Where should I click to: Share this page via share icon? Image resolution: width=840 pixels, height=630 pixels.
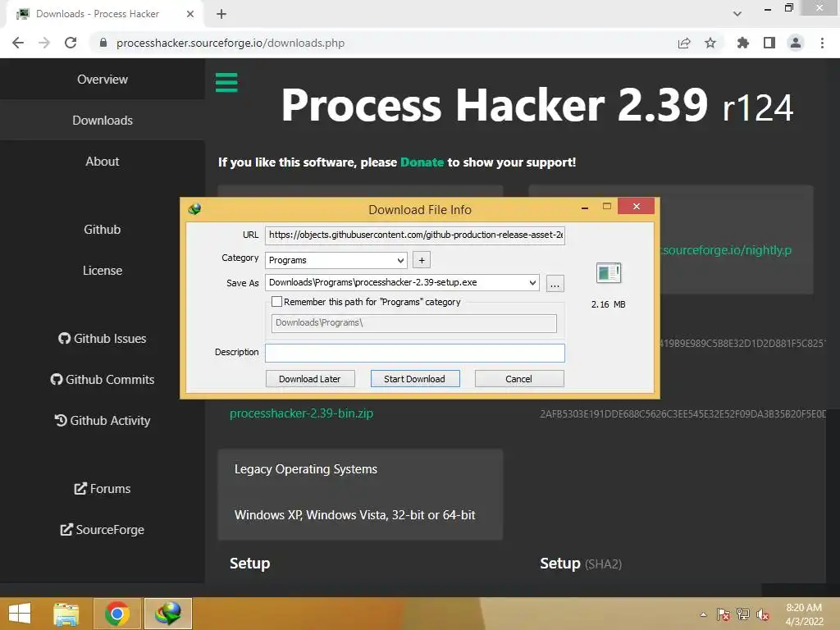coord(684,43)
